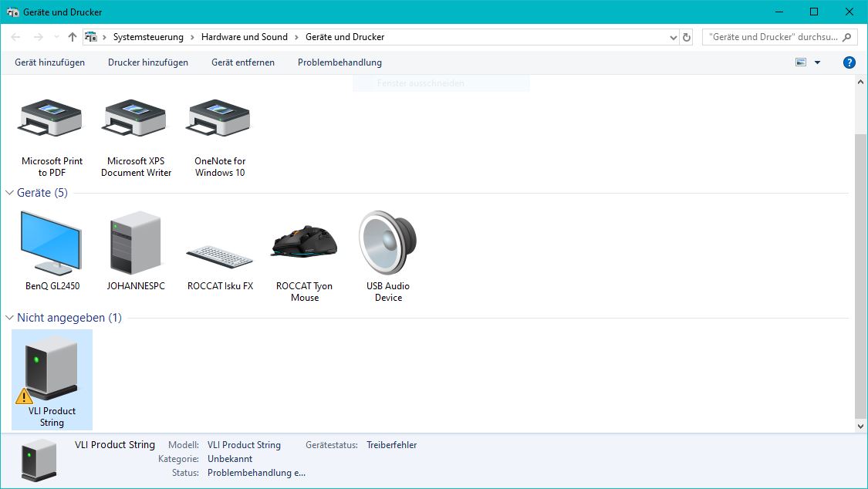The height and width of the screenshot is (489, 868).
Task: Open the Hardware und Sound breadcrumb
Action: pos(244,37)
